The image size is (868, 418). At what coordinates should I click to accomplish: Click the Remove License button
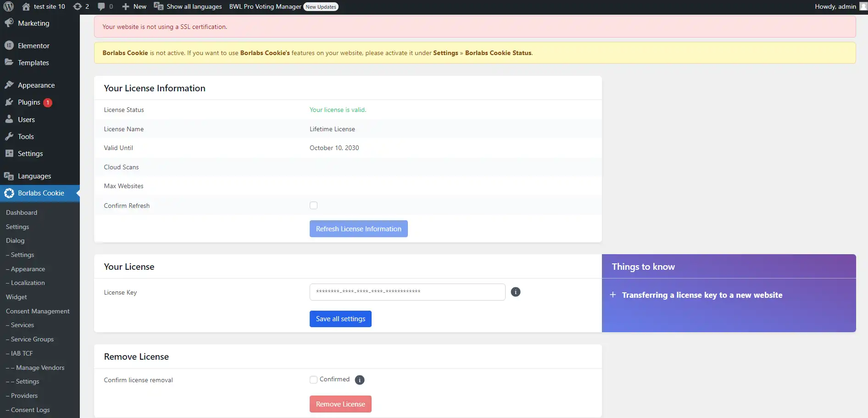pyautogui.click(x=340, y=404)
